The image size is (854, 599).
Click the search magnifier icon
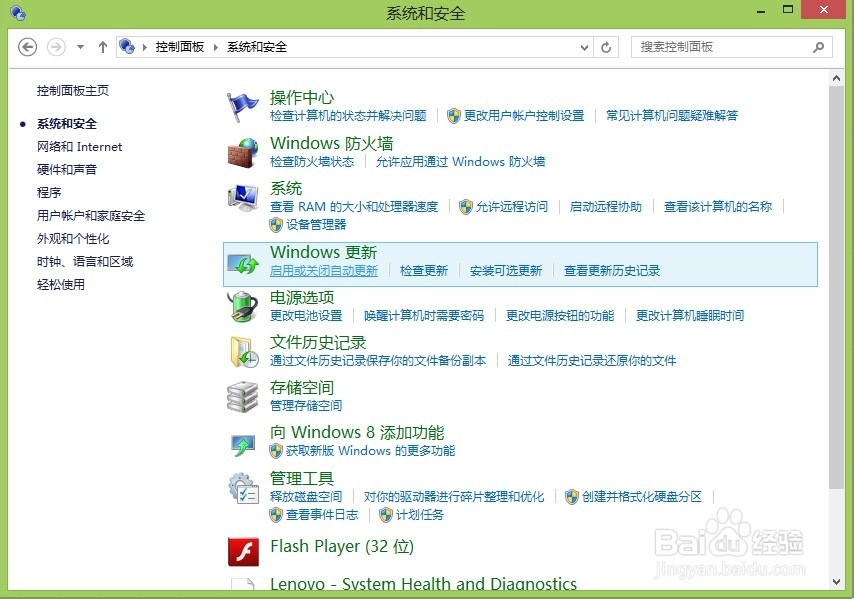[818, 47]
